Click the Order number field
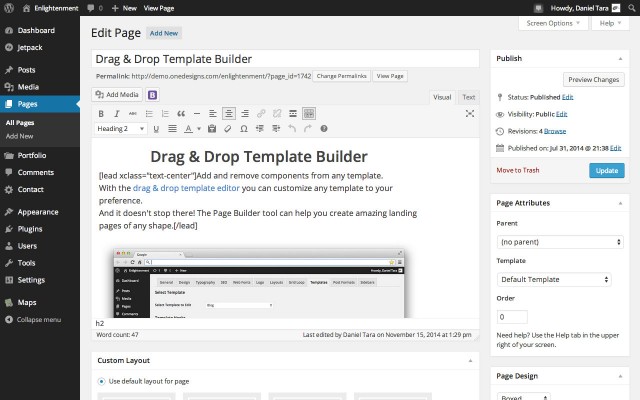Image resolution: width=640 pixels, height=400 pixels. pyautogui.click(x=512, y=317)
